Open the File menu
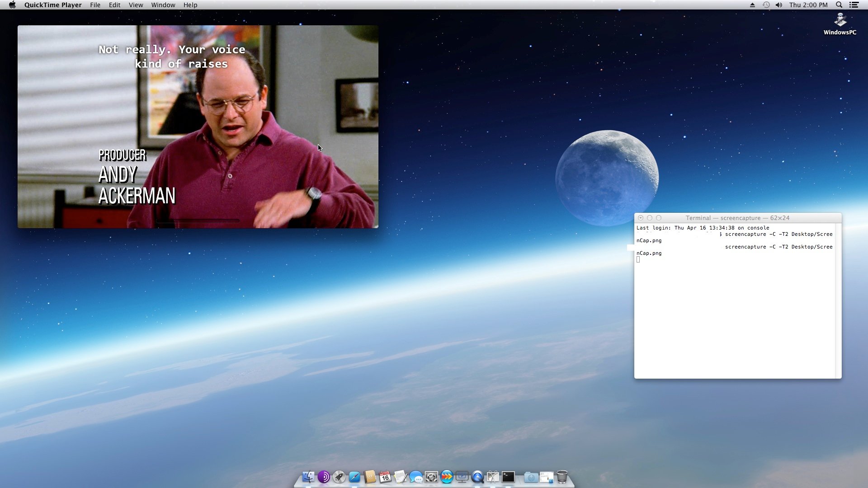This screenshot has height=488, width=868. click(95, 5)
